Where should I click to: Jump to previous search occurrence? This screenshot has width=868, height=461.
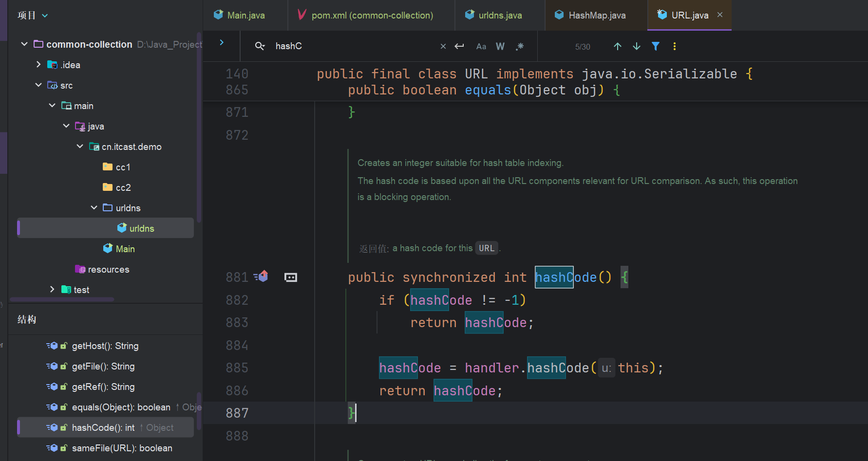pos(617,46)
